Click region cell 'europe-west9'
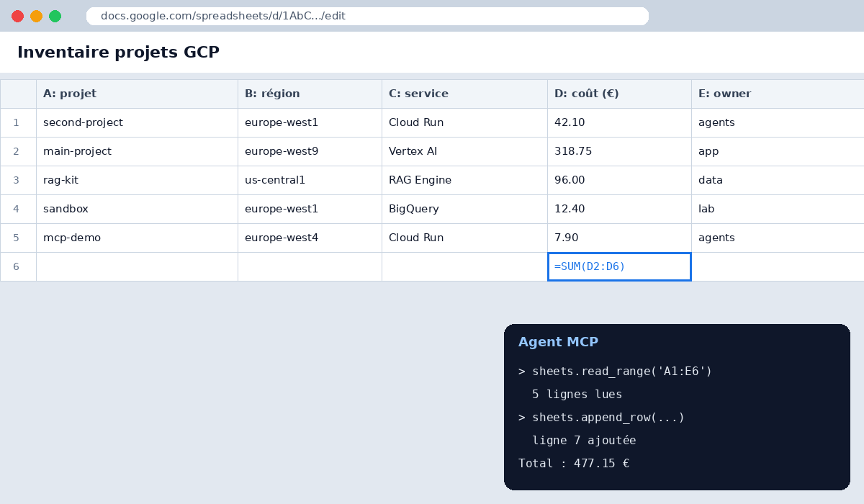This screenshot has width=864, height=504. click(x=310, y=151)
